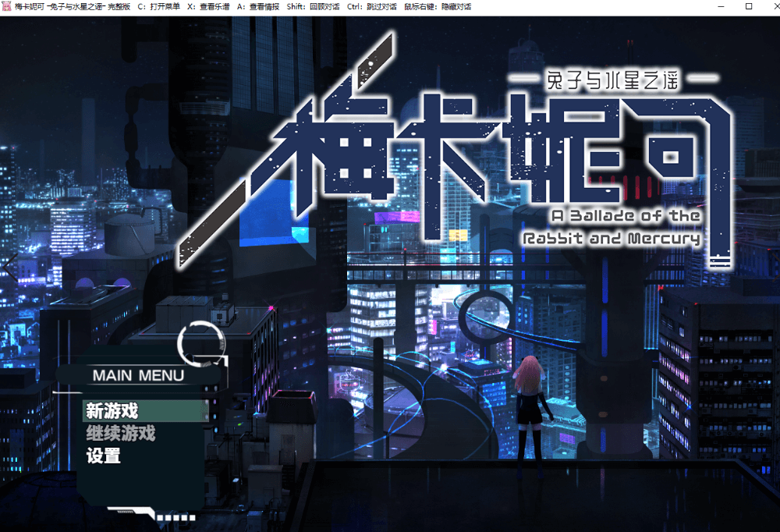
Task: Click the game's app icon in title bar
Action: click(8, 6)
